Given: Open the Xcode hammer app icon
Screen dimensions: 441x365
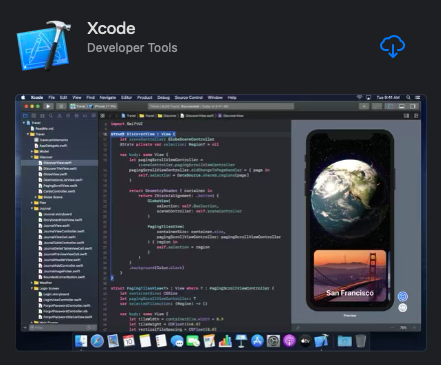Looking at the screenshot, I should [x=44, y=46].
